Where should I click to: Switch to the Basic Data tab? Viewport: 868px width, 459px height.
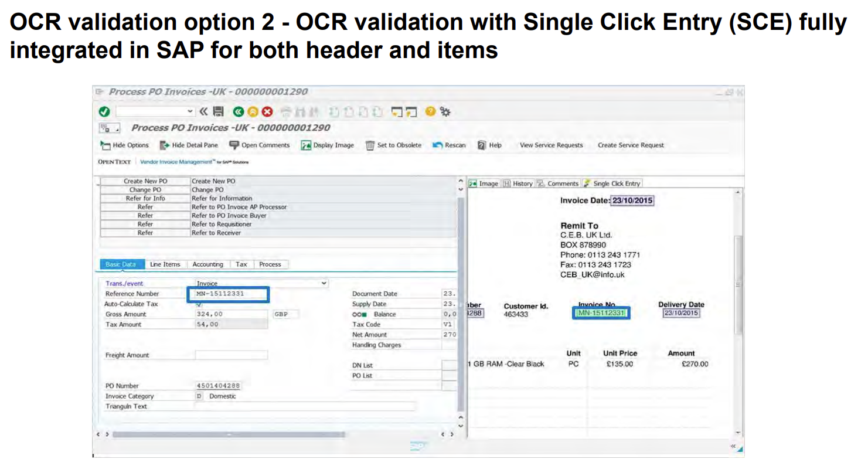point(121,264)
